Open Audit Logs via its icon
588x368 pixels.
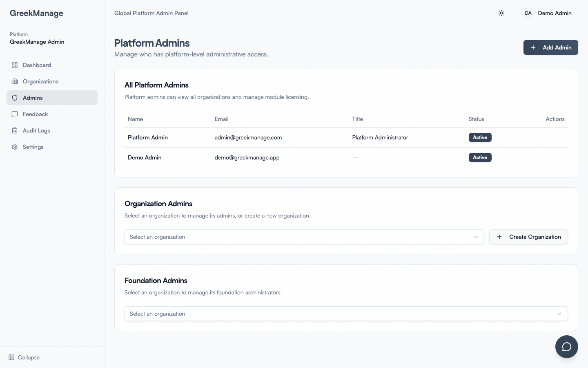(x=15, y=130)
